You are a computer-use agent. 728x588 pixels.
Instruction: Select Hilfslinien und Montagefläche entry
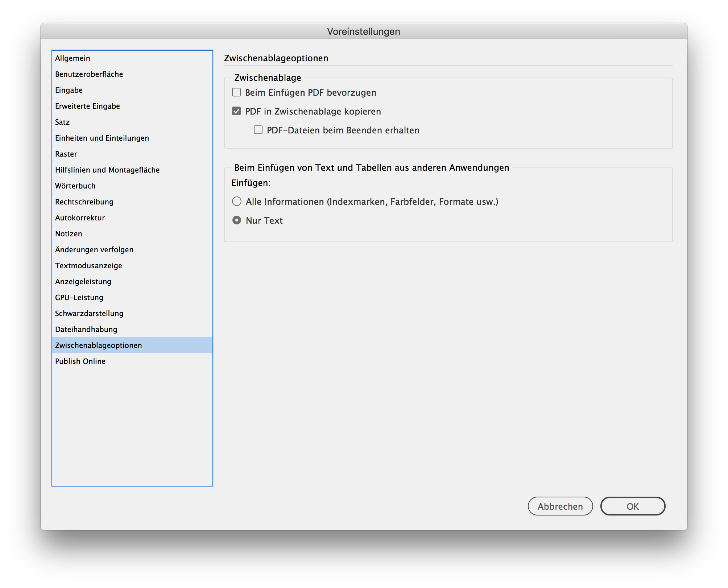click(107, 170)
